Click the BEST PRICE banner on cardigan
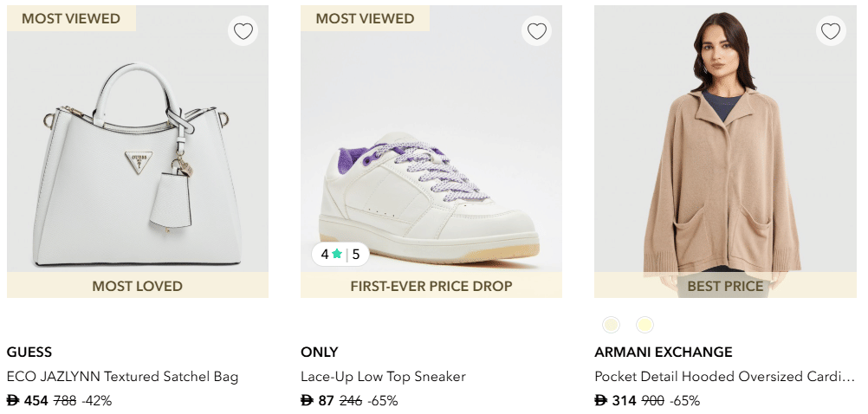The height and width of the screenshot is (414, 868). tap(725, 286)
